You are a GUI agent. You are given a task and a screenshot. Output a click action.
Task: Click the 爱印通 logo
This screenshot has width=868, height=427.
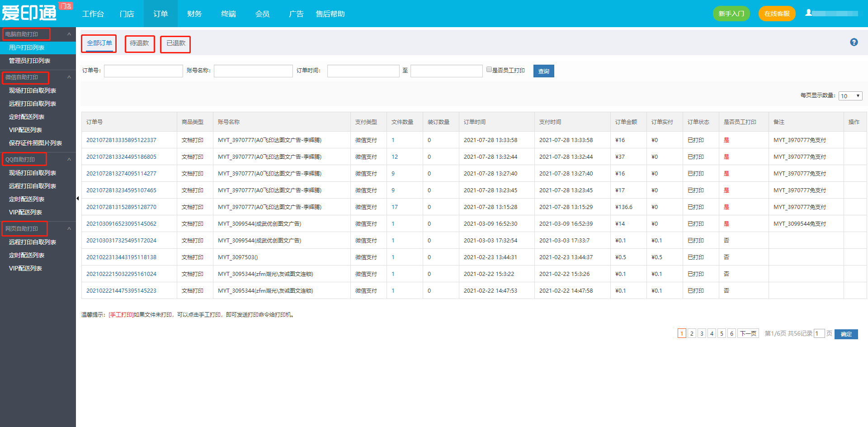pos(29,13)
